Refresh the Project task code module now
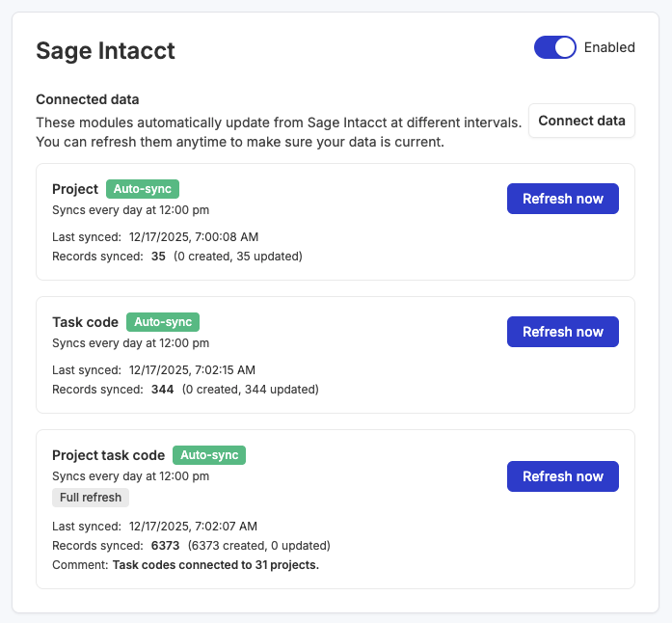This screenshot has width=672, height=623. pyautogui.click(x=562, y=476)
